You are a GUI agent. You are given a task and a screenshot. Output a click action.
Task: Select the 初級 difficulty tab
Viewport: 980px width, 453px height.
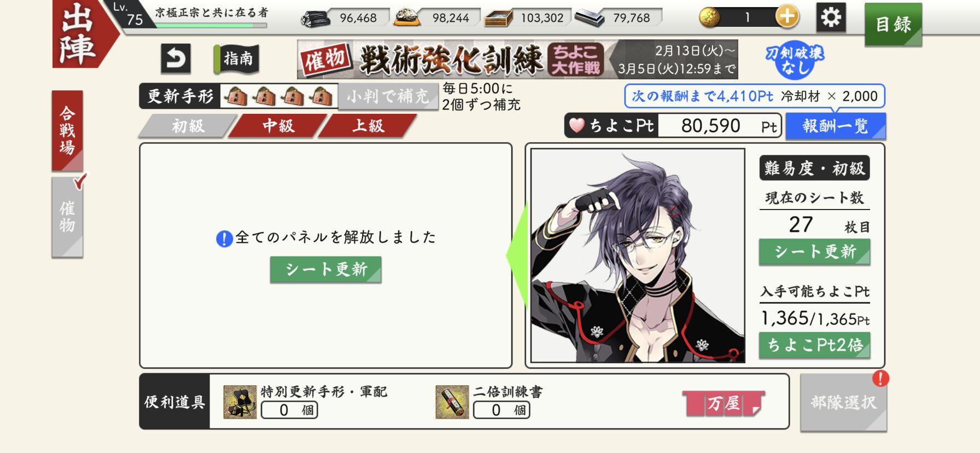(188, 126)
